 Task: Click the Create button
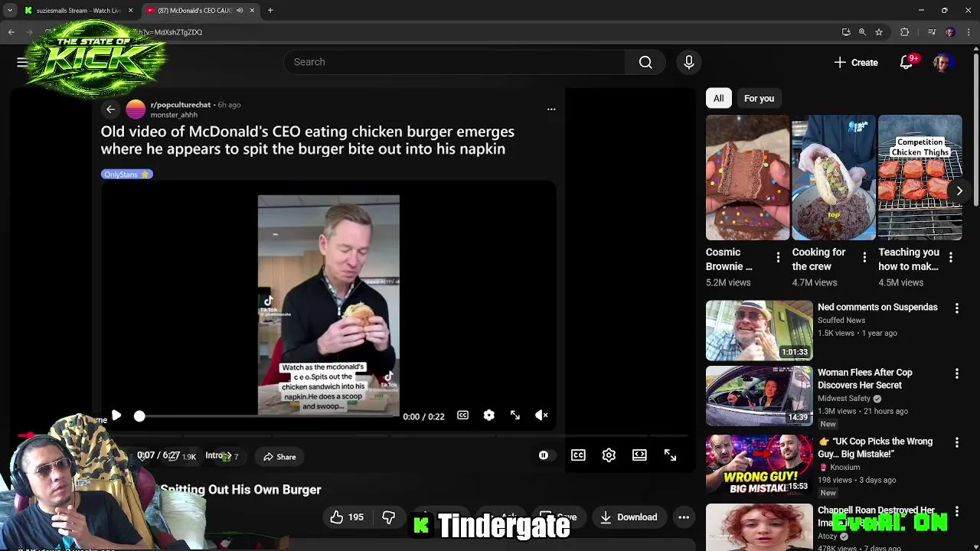(x=856, y=63)
